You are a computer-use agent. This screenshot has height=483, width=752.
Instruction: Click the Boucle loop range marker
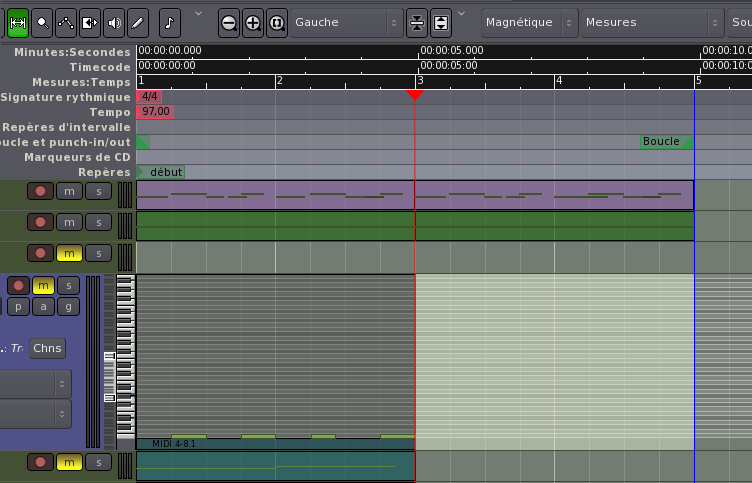(662, 142)
